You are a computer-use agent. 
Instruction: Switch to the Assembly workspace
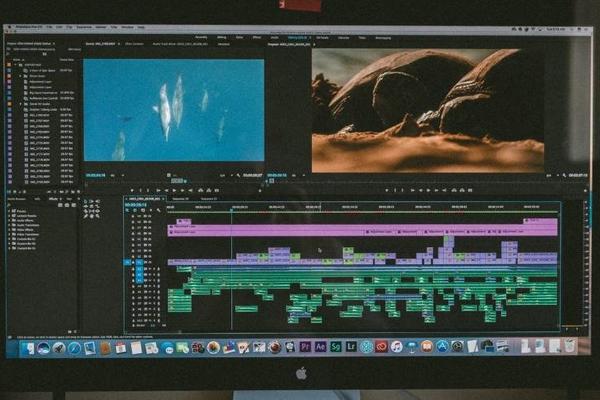(201, 38)
